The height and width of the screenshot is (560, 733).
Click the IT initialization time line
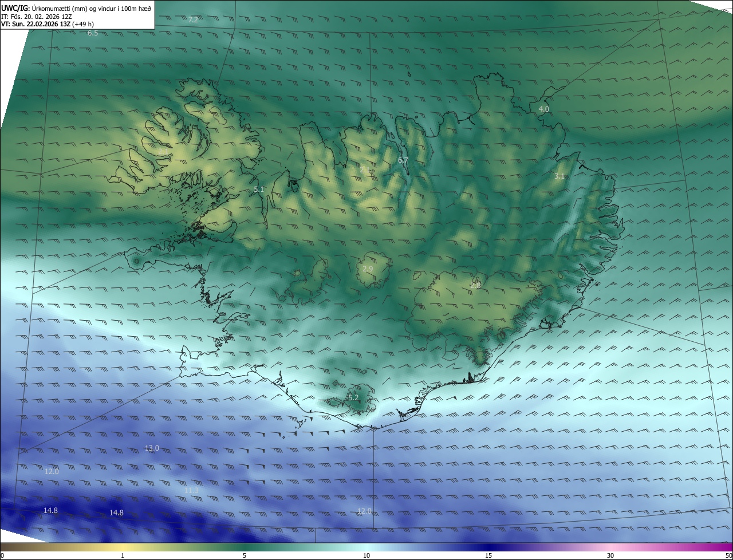pyautogui.click(x=36, y=16)
